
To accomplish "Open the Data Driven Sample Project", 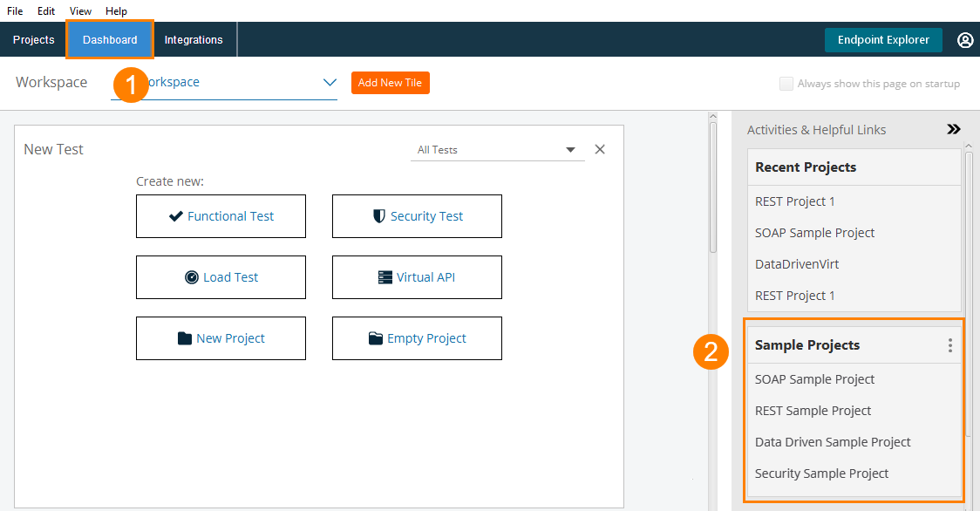I will tap(832, 441).
